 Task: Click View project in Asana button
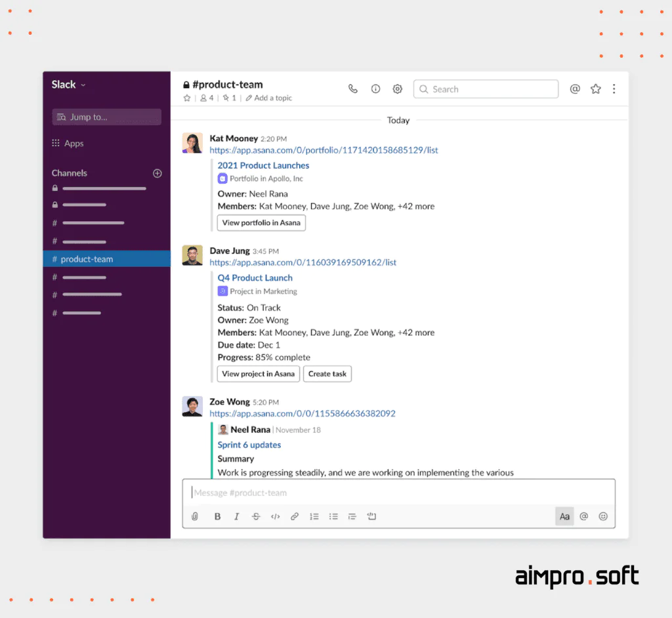coord(258,374)
